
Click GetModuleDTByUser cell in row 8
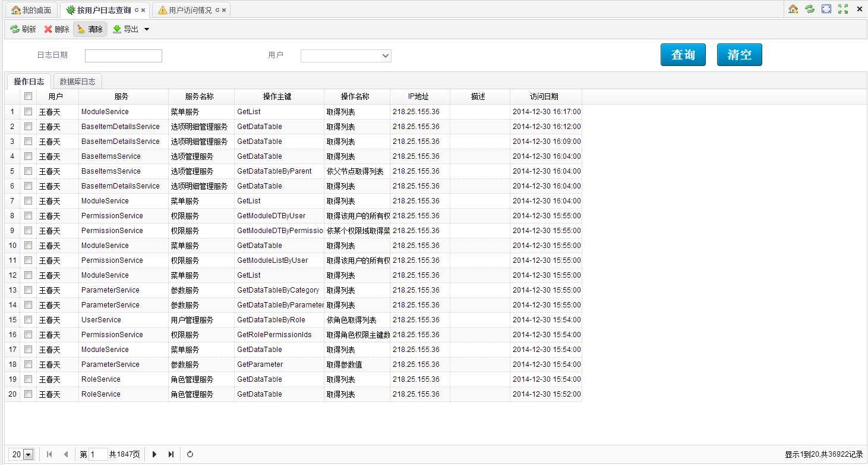pyautogui.click(x=279, y=216)
